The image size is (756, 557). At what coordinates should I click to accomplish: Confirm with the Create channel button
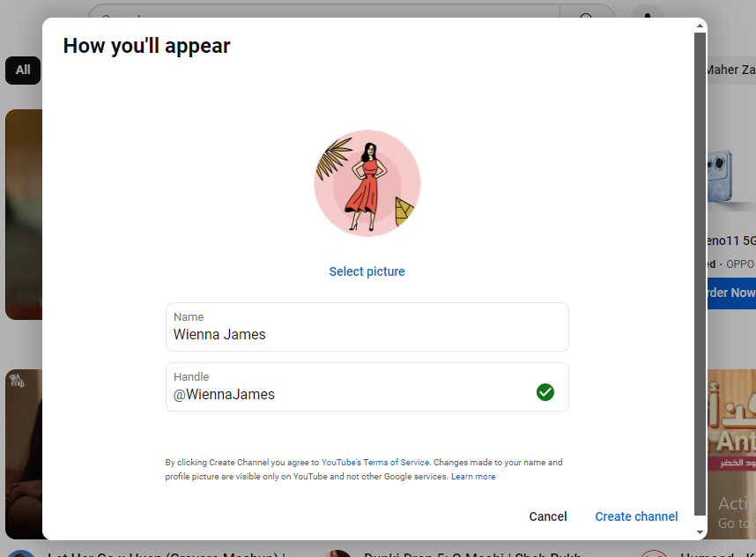point(636,516)
